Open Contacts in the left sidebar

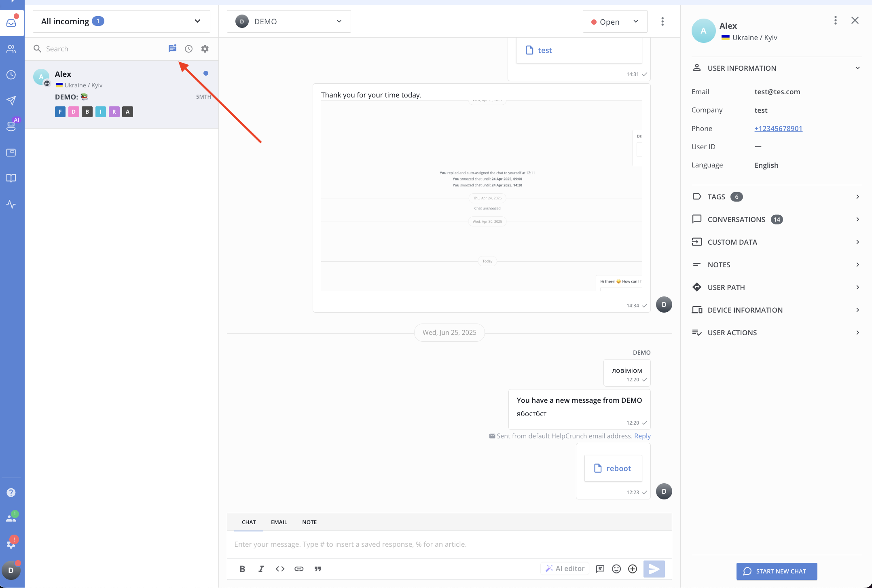point(11,49)
